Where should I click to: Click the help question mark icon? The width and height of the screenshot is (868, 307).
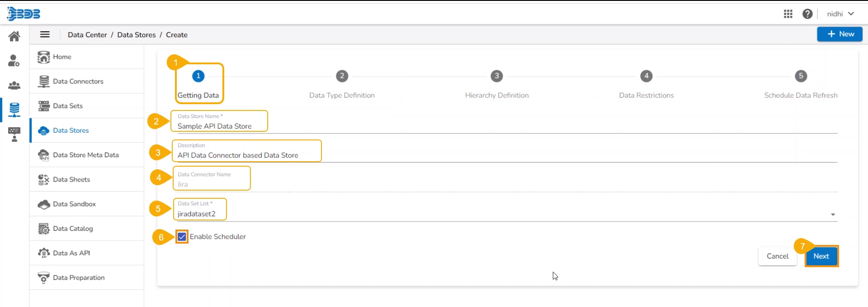click(807, 14)
